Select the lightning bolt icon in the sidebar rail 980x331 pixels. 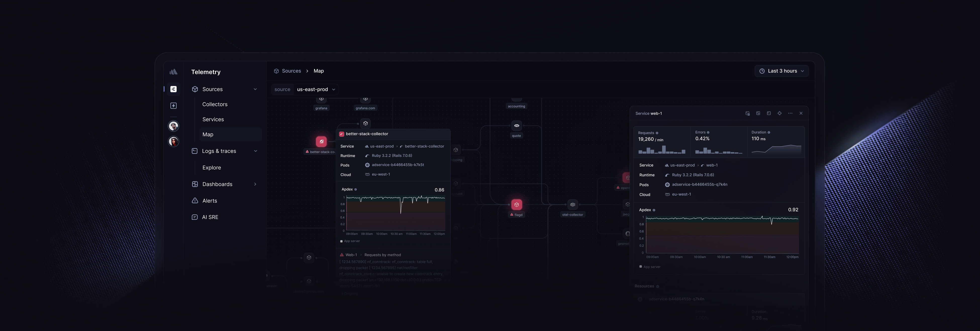pyautogui.click(x=173, y=105)
